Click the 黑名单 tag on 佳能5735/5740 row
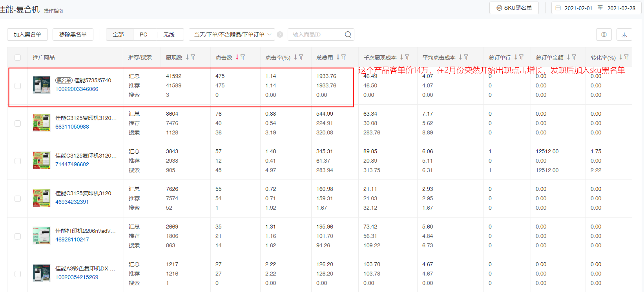This screenshot has width=644, height=292. 64,80
